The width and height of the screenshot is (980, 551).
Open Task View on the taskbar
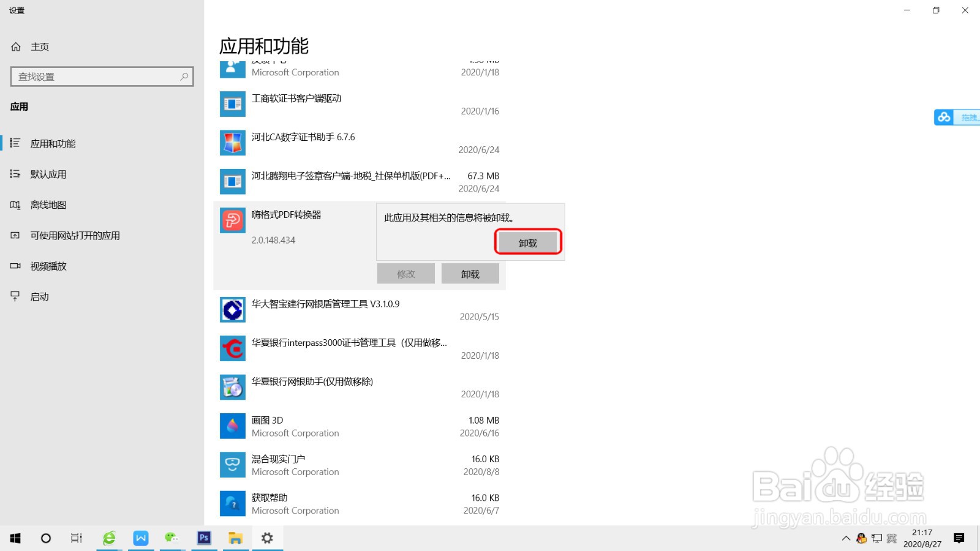click(77, 538)
